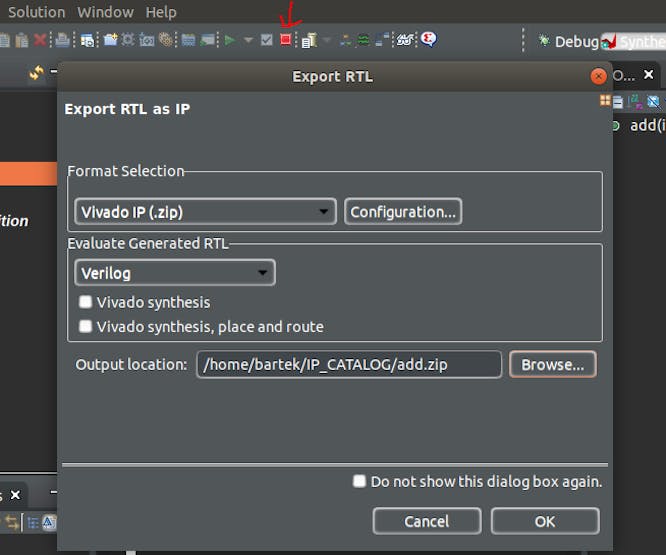
Task: Click the orange grid icon in Outline toolbar
Action: pos(605,100)
